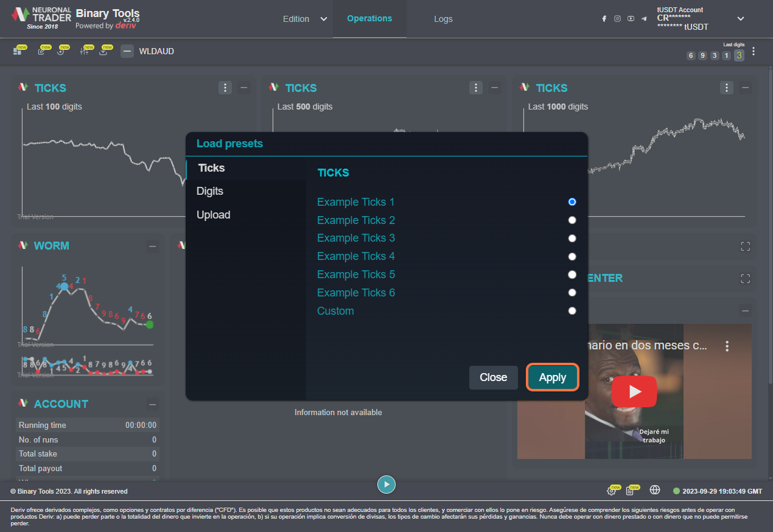The image size is (773, 532).
Task: Collapse the ACCOUNT panel
Action: [x=153, y=404]
